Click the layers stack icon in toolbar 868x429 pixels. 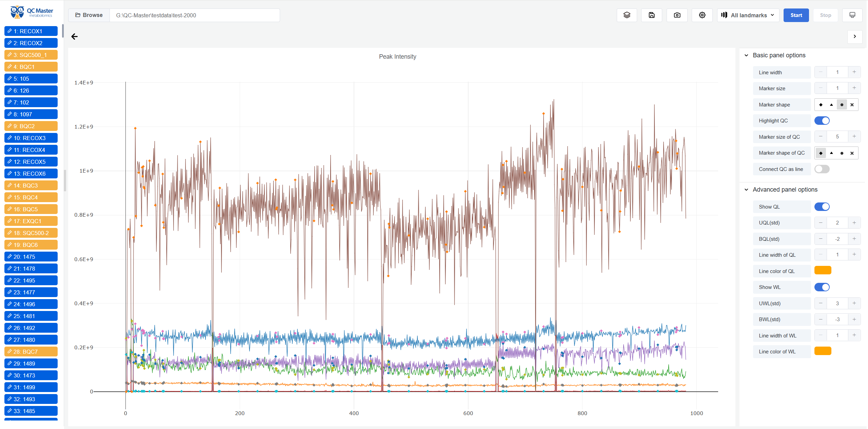click(627, 15)
